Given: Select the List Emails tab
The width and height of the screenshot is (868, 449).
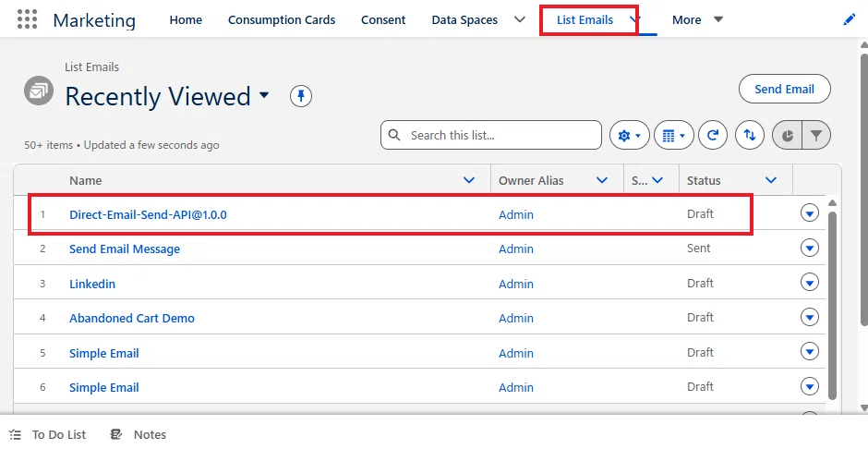Looking at the screenshot, I should point(585,20).
